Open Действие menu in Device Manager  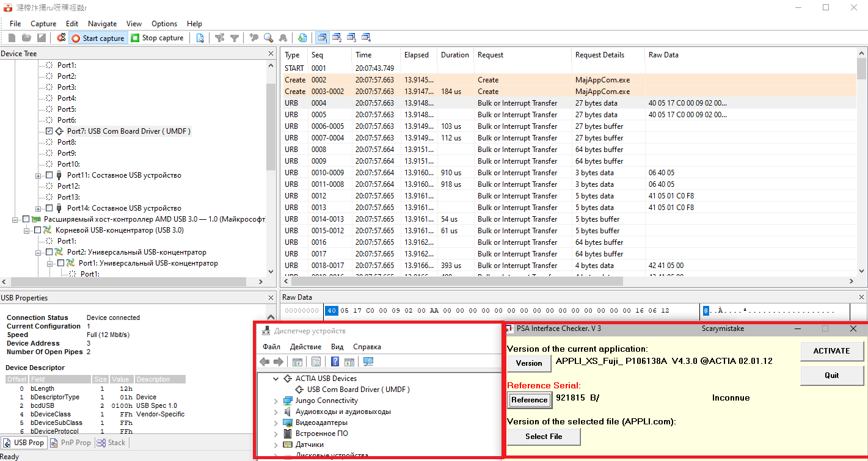click(305, 347)
